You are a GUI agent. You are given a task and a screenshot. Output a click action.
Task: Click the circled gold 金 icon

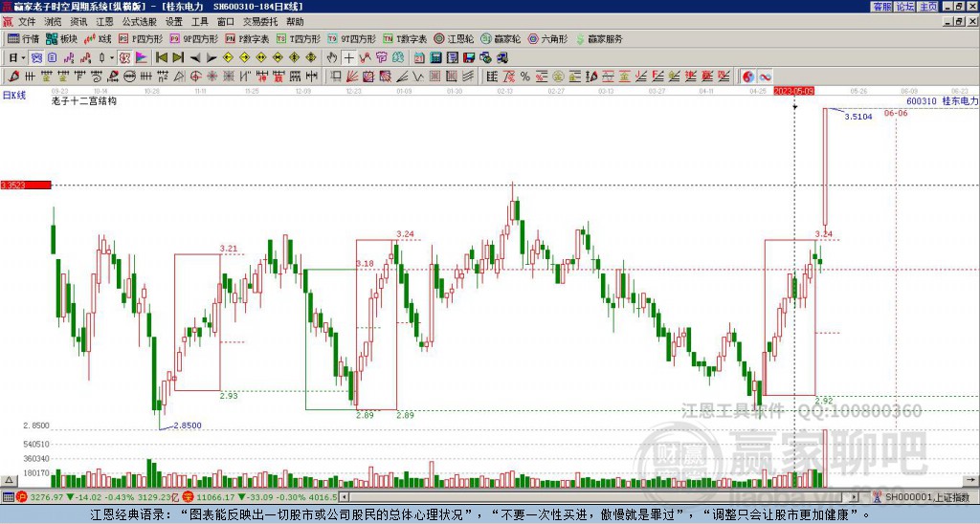[558, 76]
